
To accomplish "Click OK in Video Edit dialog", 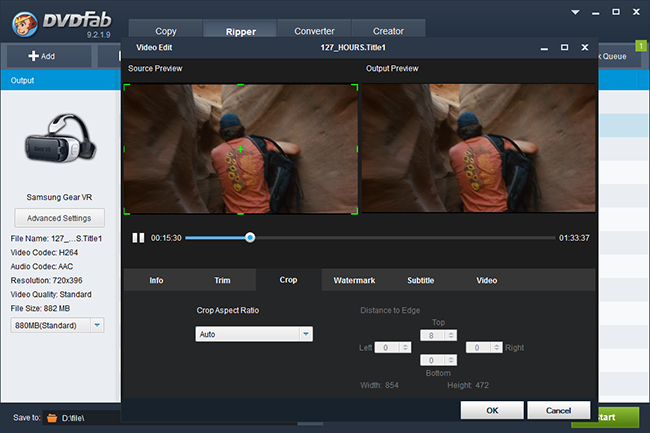I will click(x=492, y=410).
